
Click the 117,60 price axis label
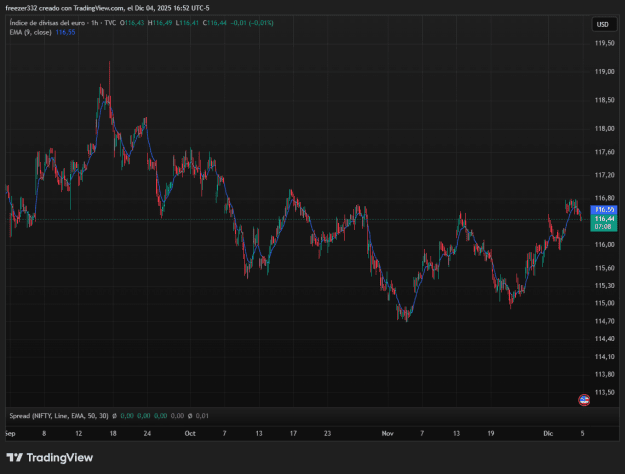coord(604,152)
